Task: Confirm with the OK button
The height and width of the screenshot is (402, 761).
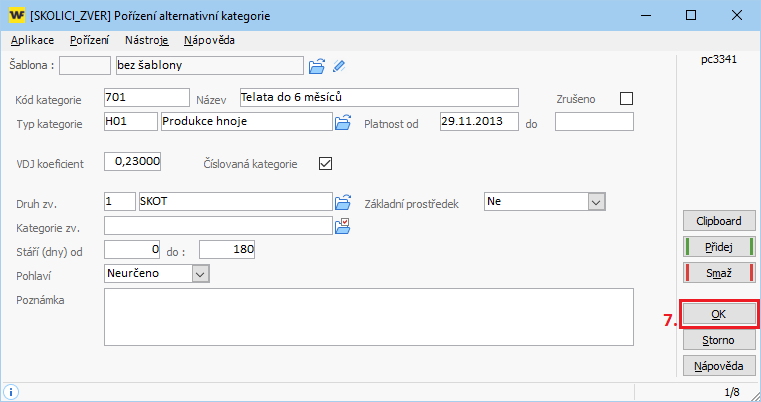Action: [x=718, y=314]
